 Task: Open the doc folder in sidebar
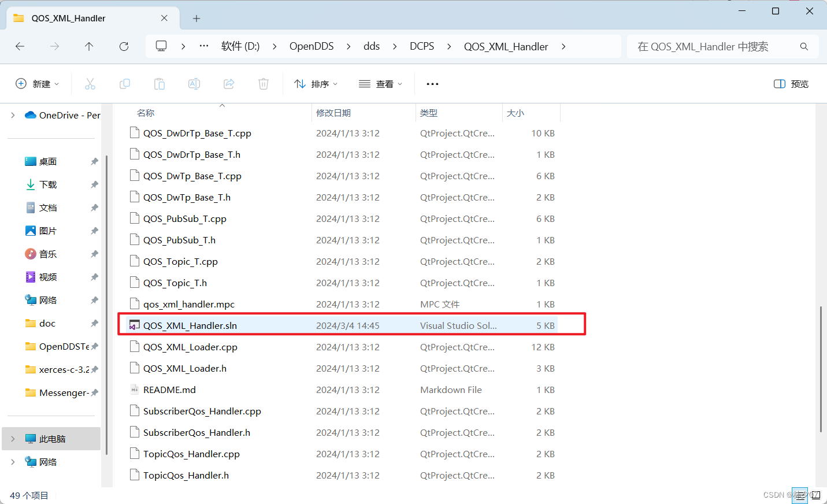[x=47, y=324]
